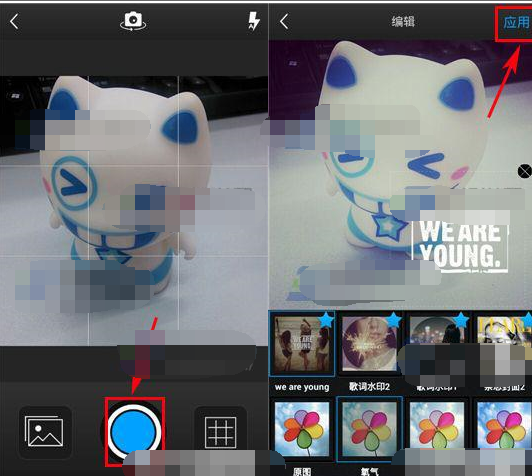Go back from the 编辑 edit screen
The height and width of the screenshot is (476, 532).
click(284, 22)
